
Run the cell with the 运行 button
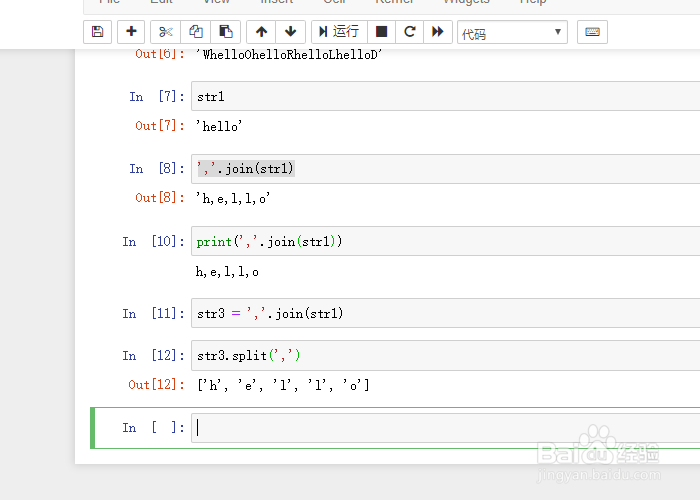[339, 32]
